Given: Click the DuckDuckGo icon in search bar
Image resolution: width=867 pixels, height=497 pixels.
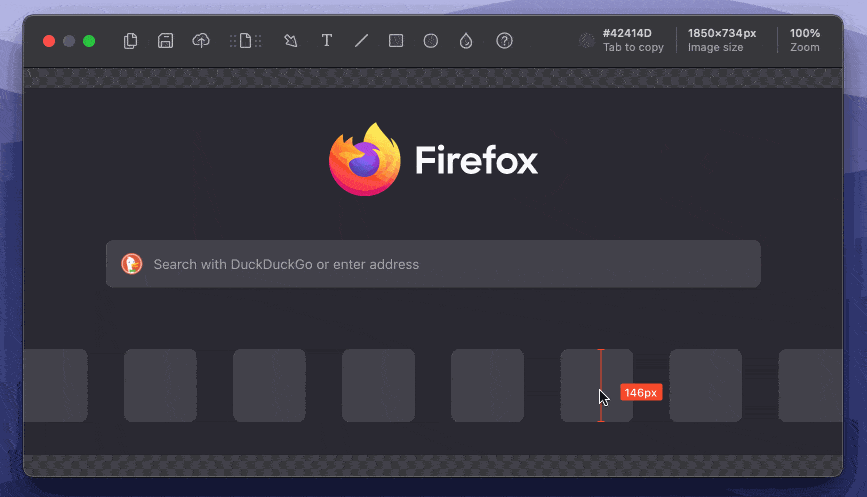Looking at the screenshot, I should (131, 264).
